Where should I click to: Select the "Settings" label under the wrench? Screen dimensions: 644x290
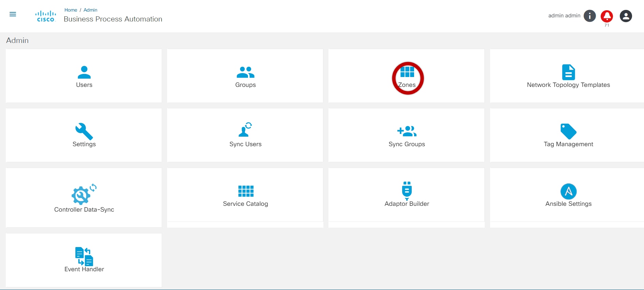click(84, 144)
